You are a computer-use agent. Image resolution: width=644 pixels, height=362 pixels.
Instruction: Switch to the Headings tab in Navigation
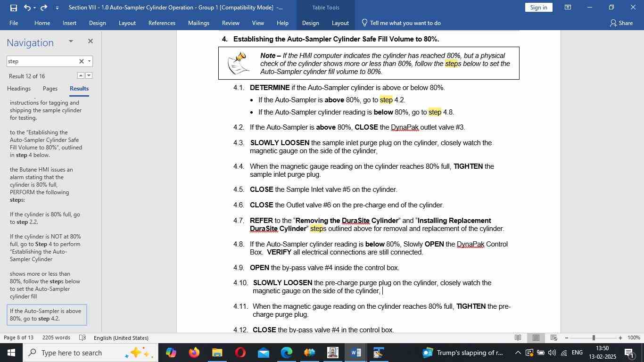tap(19, 89)
